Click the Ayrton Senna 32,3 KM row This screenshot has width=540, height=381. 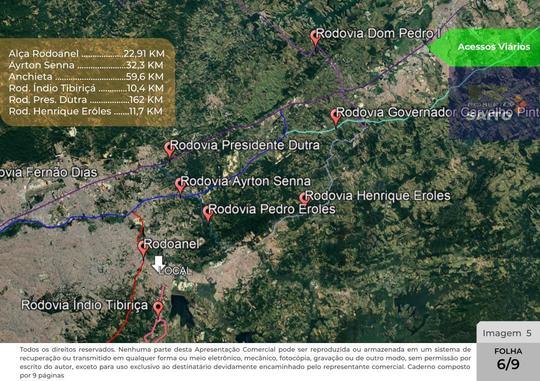[x=86, y=65]
